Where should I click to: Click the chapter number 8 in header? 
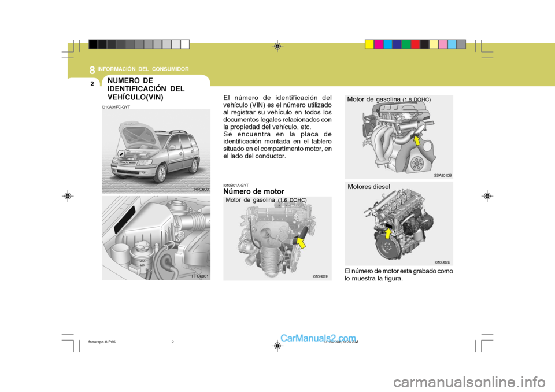(x=92, y=70)
